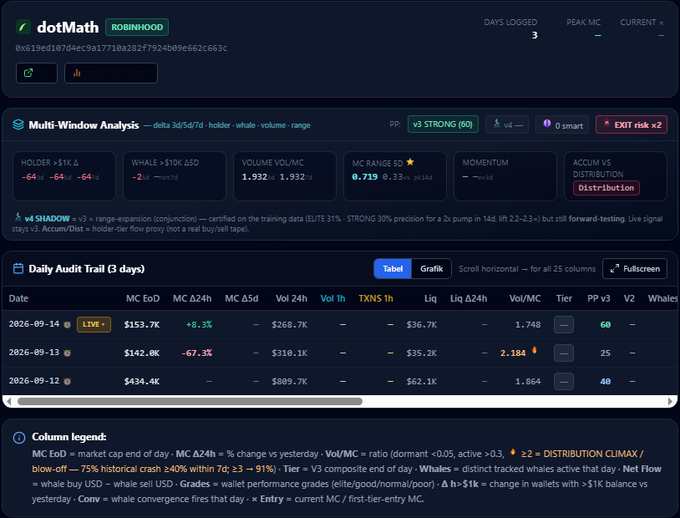Image resolution: width=680 pixels, height=518 pixels.
Task: Click the Whales column header
Action: click(x=663, y=298)
